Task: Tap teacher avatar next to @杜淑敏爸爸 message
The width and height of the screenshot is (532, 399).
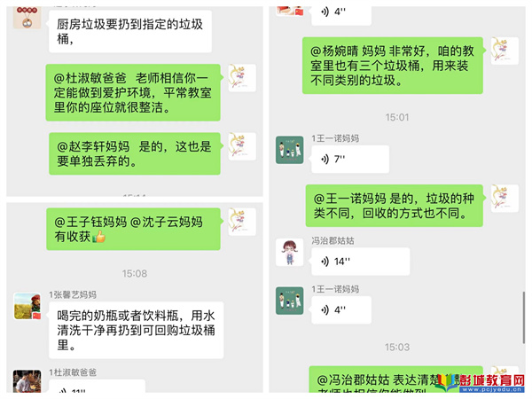Action: 242,78
